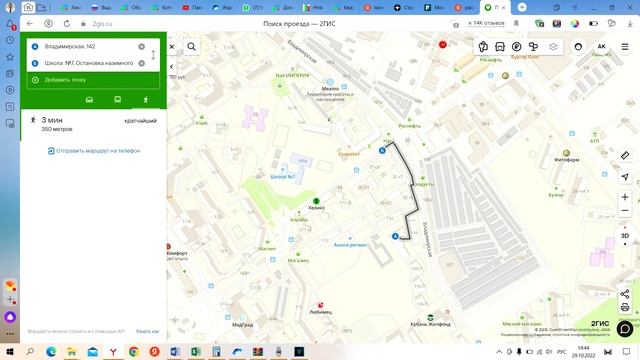Click the Хеликс place marker
Image resolution: width=640 pixels, height=360 pixels.
pyautogui.click(x=316, y=201)
